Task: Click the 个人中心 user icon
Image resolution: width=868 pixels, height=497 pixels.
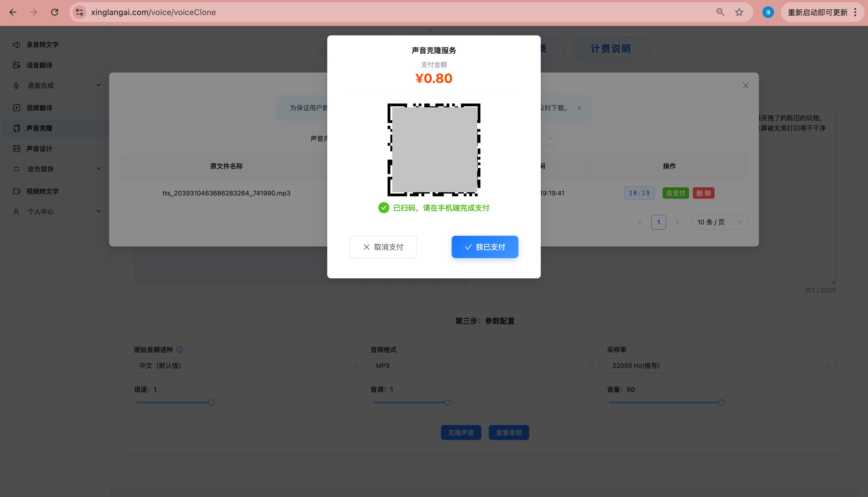Action: tap(16, 212)
